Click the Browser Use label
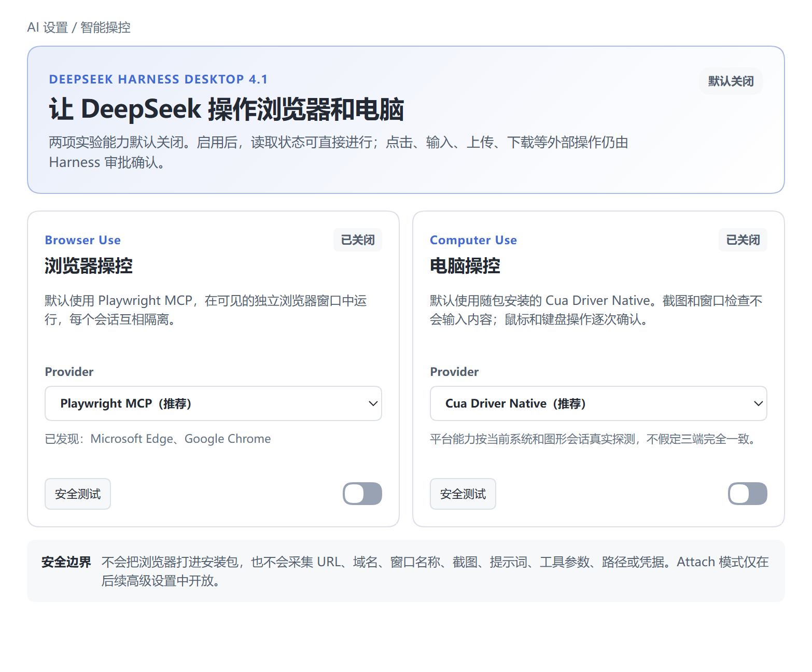The width and height of the screenshot is (812, 672). coord(83,240)
